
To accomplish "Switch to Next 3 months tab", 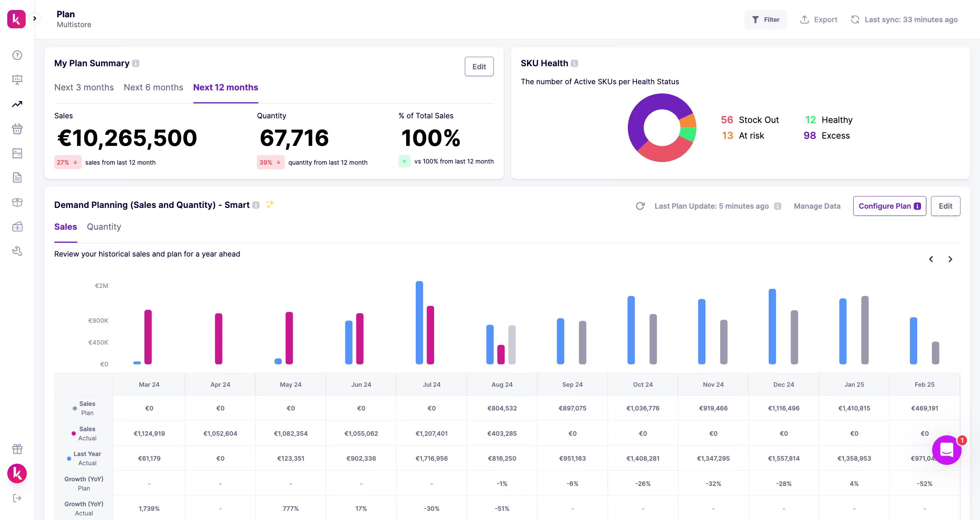I will [84, 87].
